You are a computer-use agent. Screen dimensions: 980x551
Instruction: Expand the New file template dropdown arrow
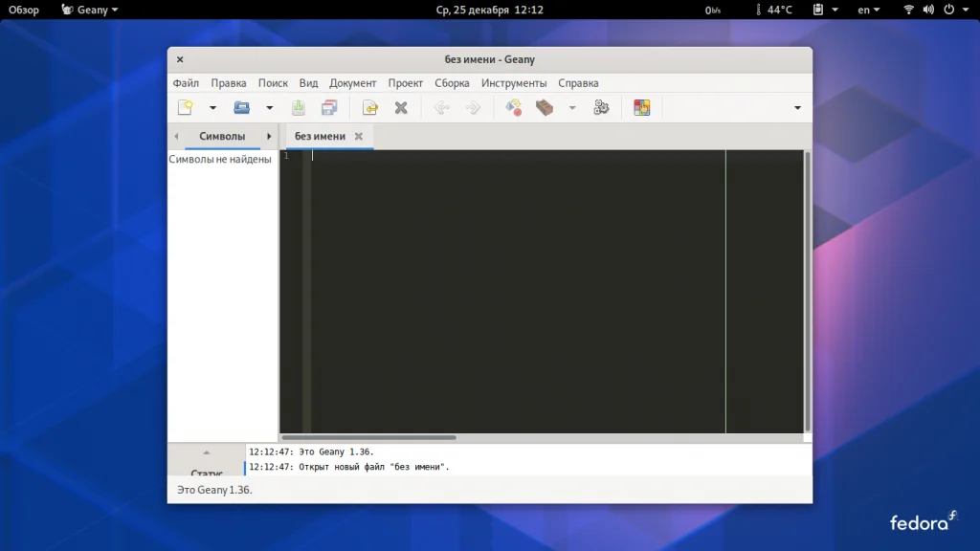(x=212, y=108)
